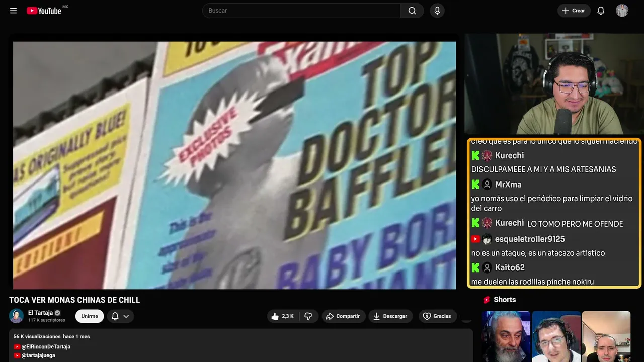Screen dimensions: 644x362
Task: Open the first Shorts thumbnail with bearded man
Action: pos(506,336)
